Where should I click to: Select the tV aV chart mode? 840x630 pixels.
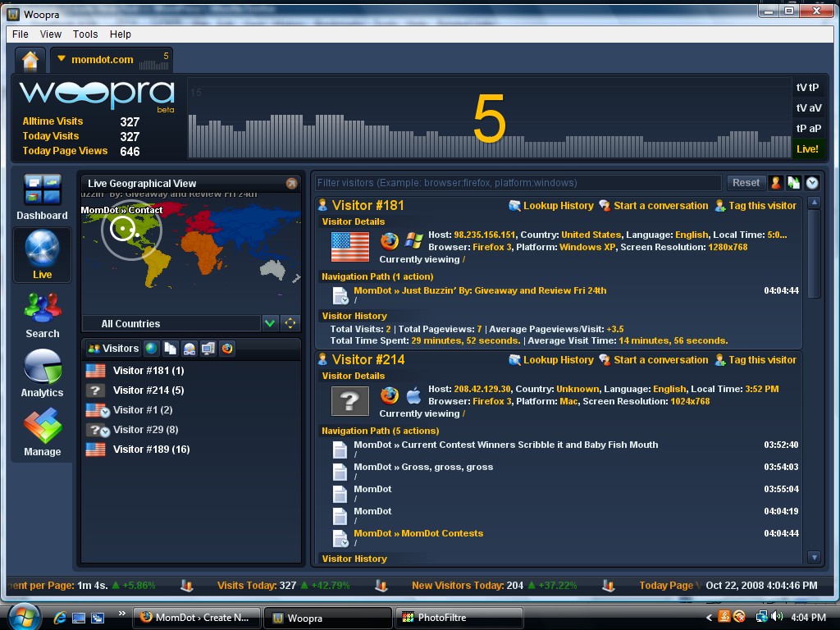pyautogui.click(x=807, y=107)
